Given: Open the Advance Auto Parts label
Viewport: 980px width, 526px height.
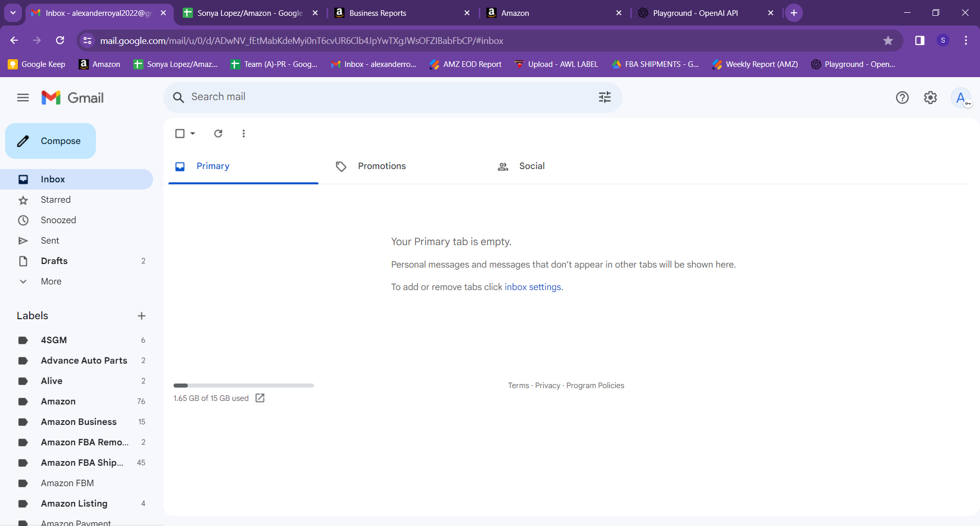Looking at the screenshot, I should point(77,361).
